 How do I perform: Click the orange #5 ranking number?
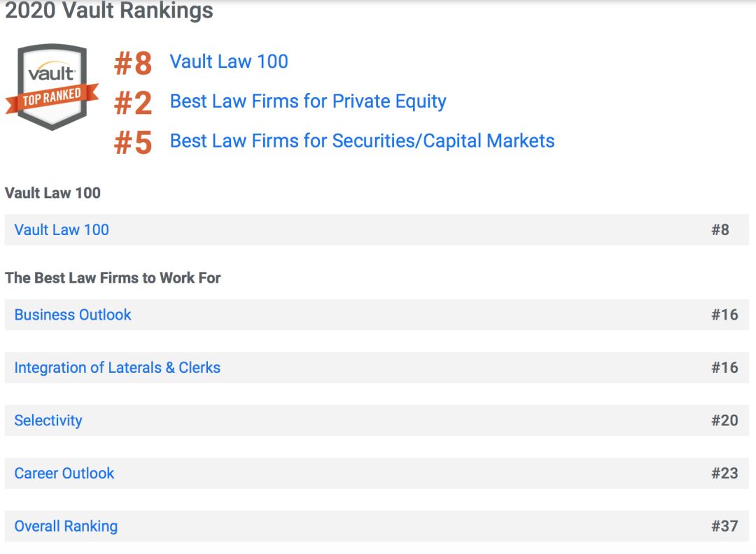(133, 143)
